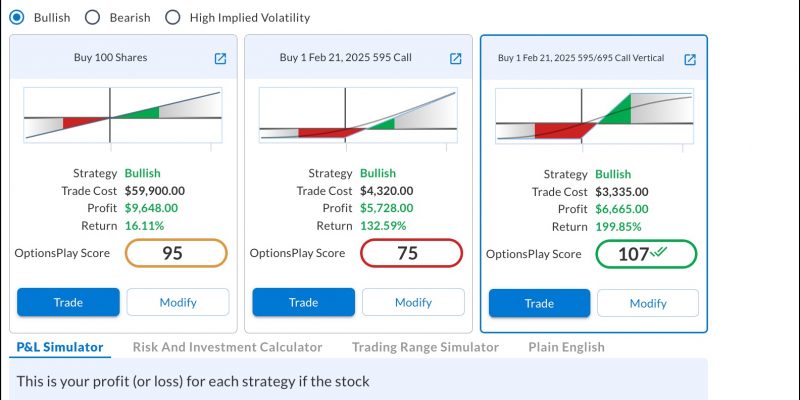Switch to the P&L Simulator tab

pos(60,347)
